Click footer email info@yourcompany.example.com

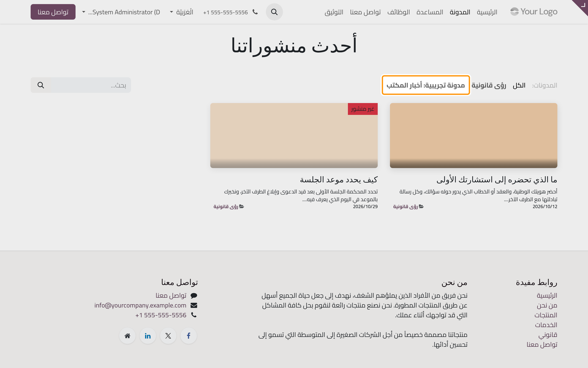[140, 305]
